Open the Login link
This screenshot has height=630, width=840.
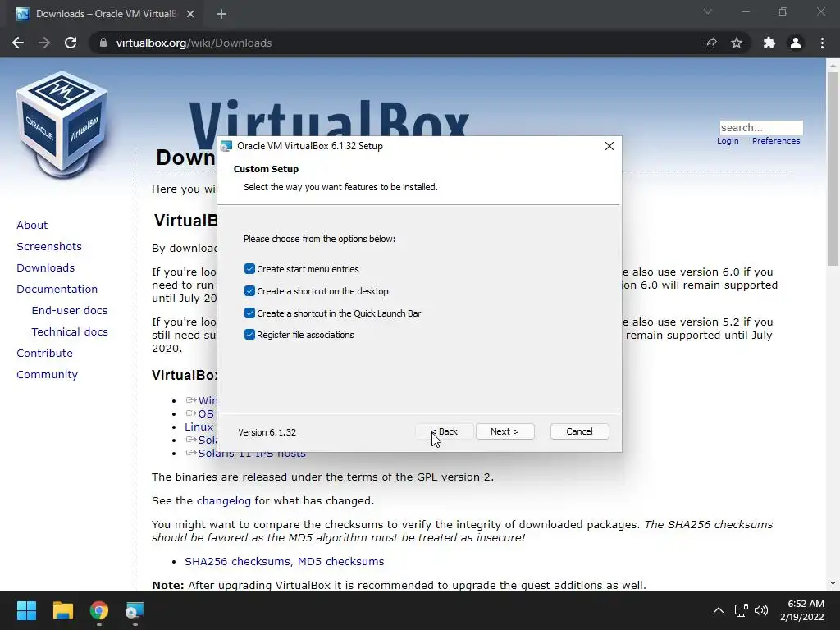pyautogui.click(x=728, y=141)
